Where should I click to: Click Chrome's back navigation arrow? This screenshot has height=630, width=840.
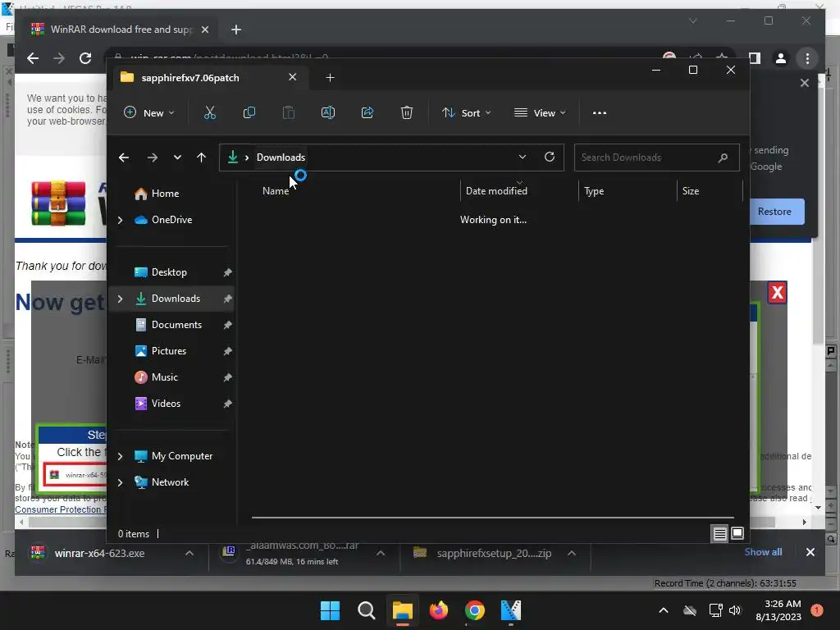(33, 58)
